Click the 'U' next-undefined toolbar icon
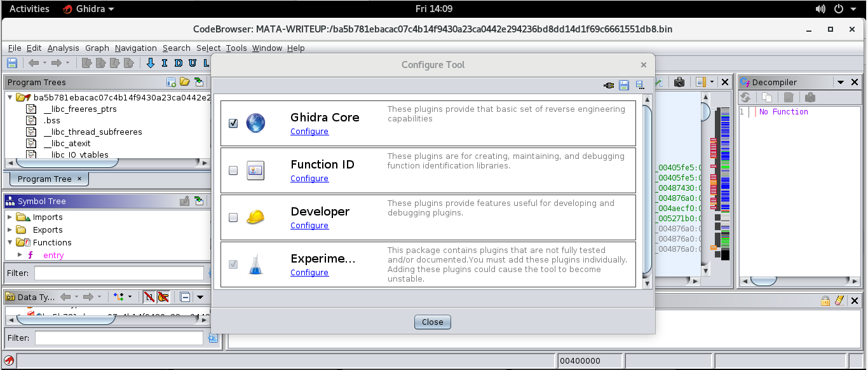The width and height of the screenshot is (868, 370). coord(193,63)
